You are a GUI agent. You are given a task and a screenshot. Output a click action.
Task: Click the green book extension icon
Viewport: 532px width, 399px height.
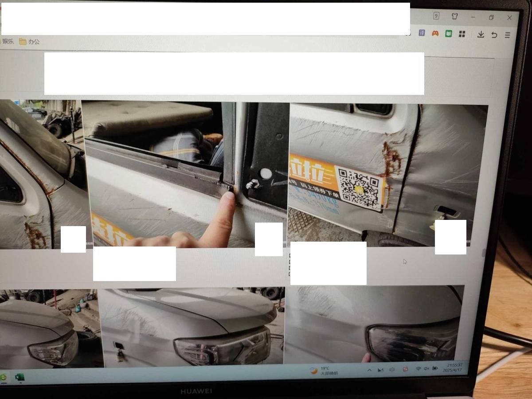(449, 34)
